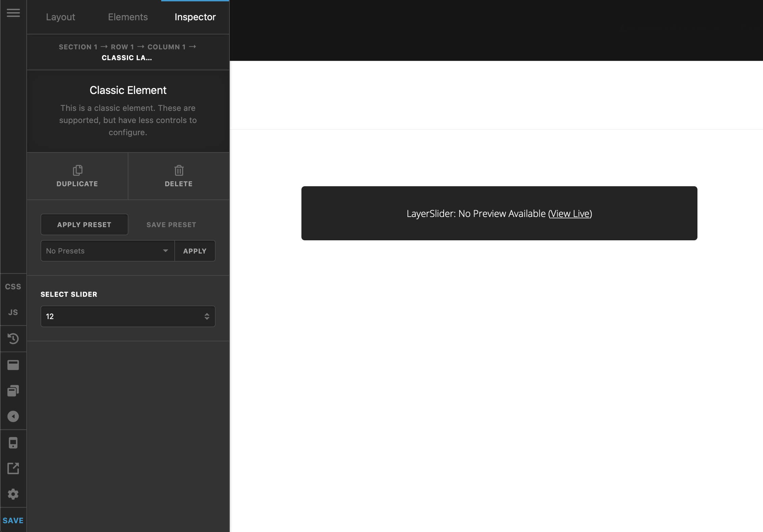Open the hamburger menu at top left
This screenshot has height=532, width=763.
coord(13,14)
